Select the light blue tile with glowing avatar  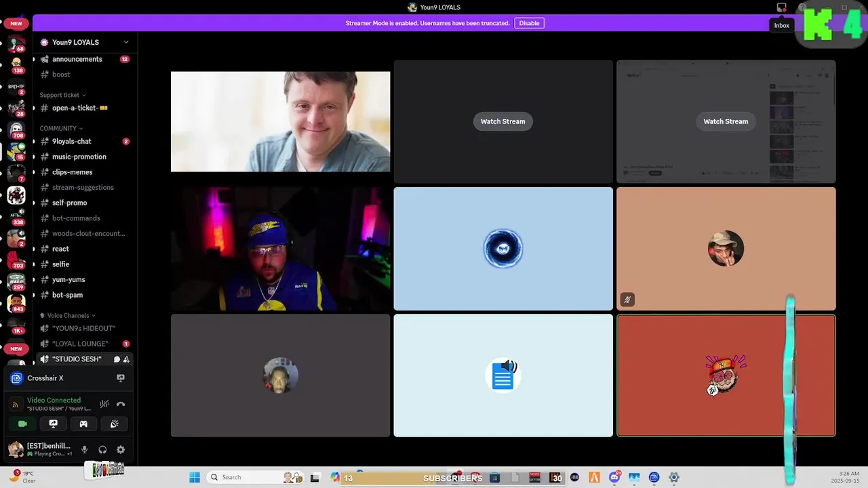point(503,249)
